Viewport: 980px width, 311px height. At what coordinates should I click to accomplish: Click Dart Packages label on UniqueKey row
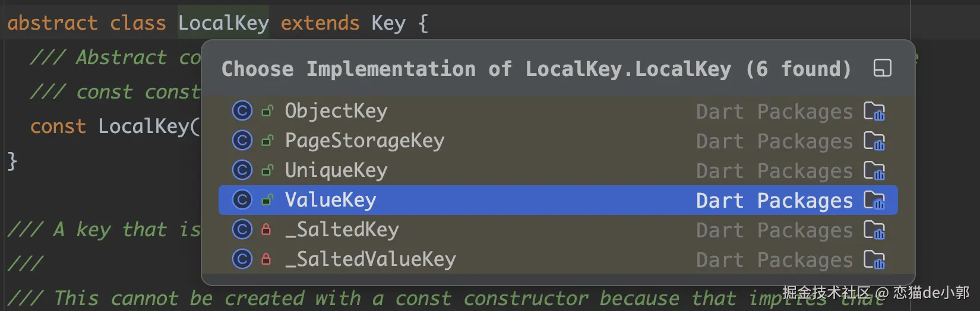774,171
